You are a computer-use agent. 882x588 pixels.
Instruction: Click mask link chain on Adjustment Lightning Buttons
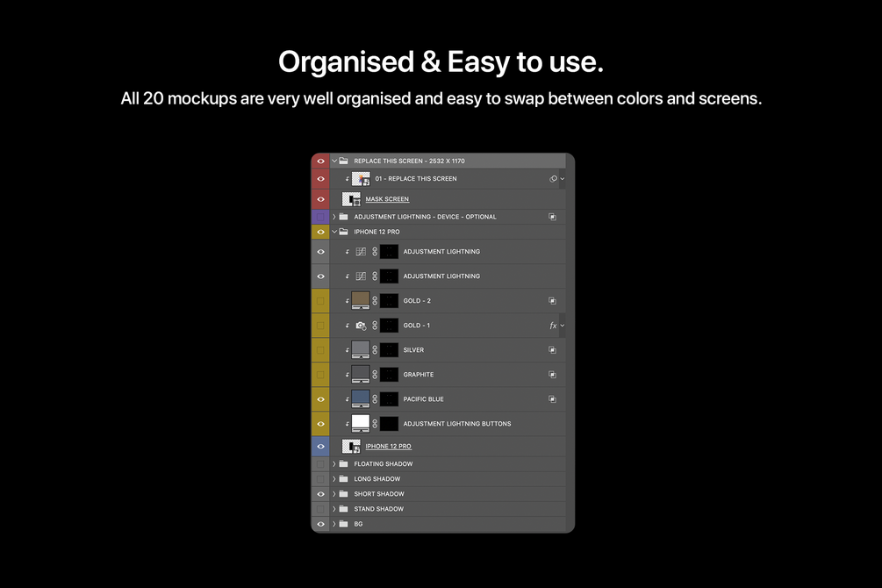point(375,424)
